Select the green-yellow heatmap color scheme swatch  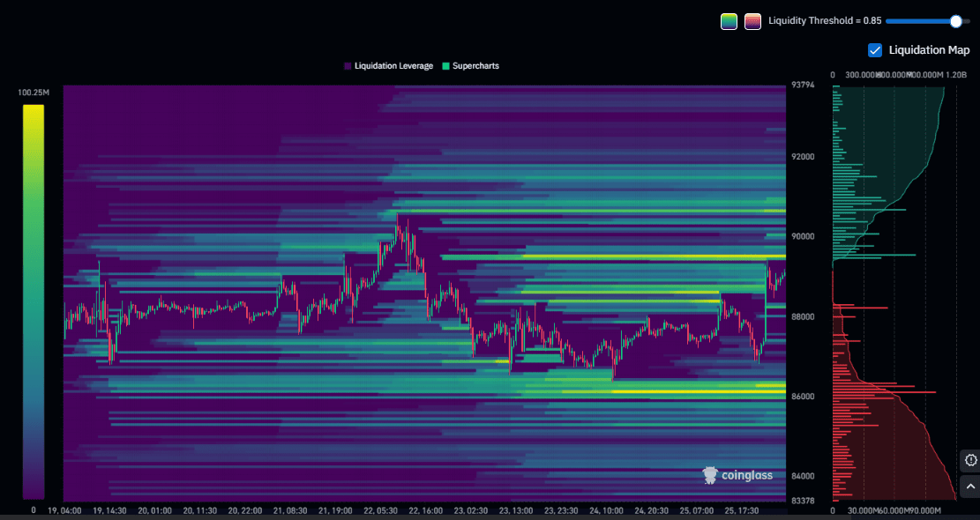point(729,21)
